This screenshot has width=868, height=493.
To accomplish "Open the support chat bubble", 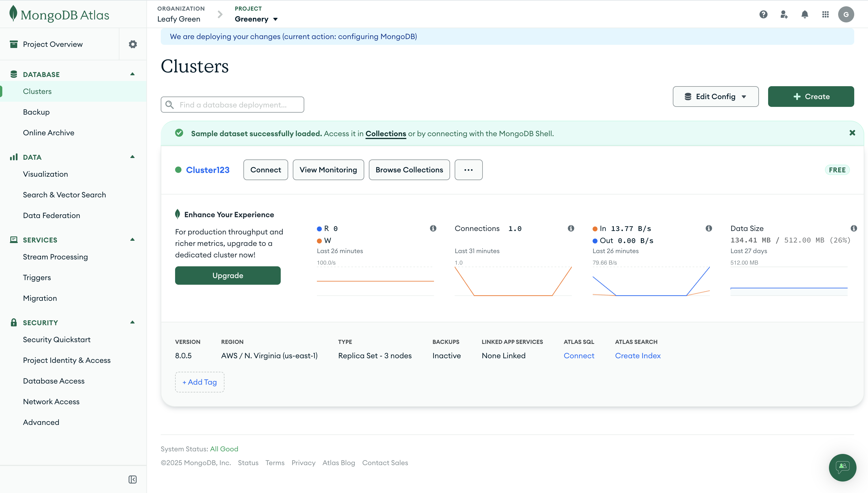I will pyautogui.click(x=843, y=468).
